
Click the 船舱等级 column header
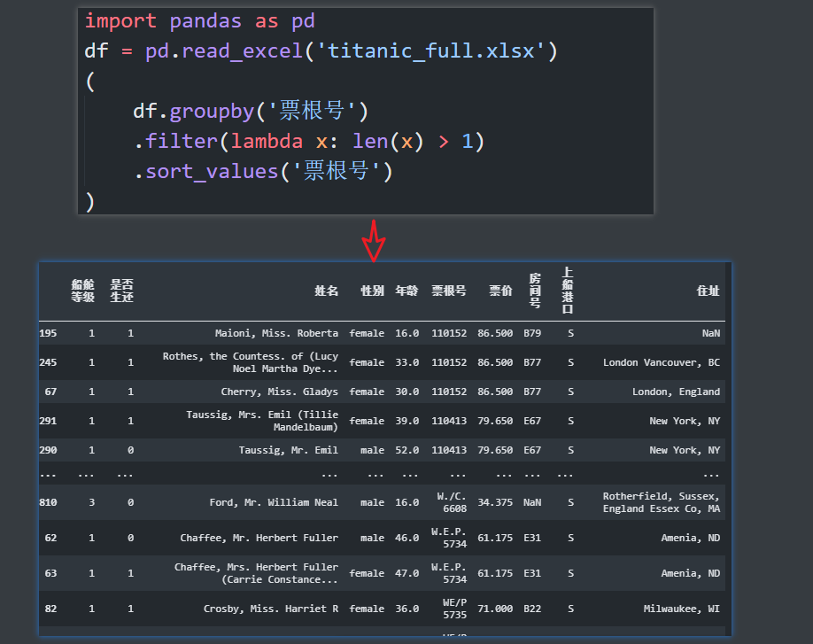[83, 291]
